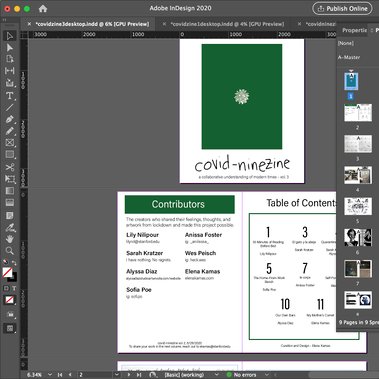Close the covidzine3desktop.indd tab
379x379 pixels.
click(29, 24)
